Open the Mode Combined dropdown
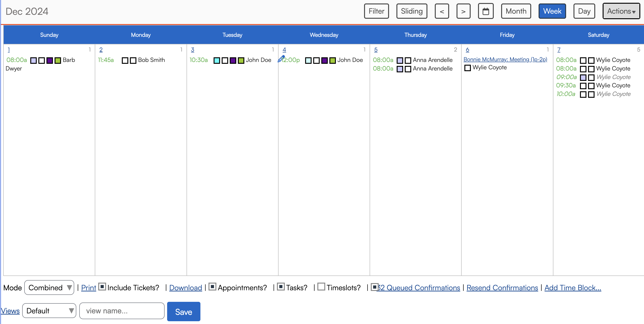This screenshot has height=324, width=644. click(x=49, y=287)
